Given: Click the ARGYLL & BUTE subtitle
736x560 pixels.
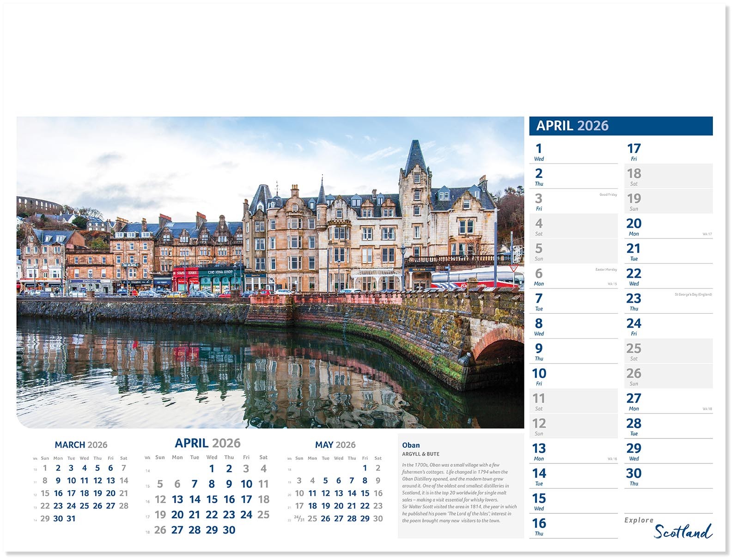Looking at the screenshot, I should [x=420, y=454].
